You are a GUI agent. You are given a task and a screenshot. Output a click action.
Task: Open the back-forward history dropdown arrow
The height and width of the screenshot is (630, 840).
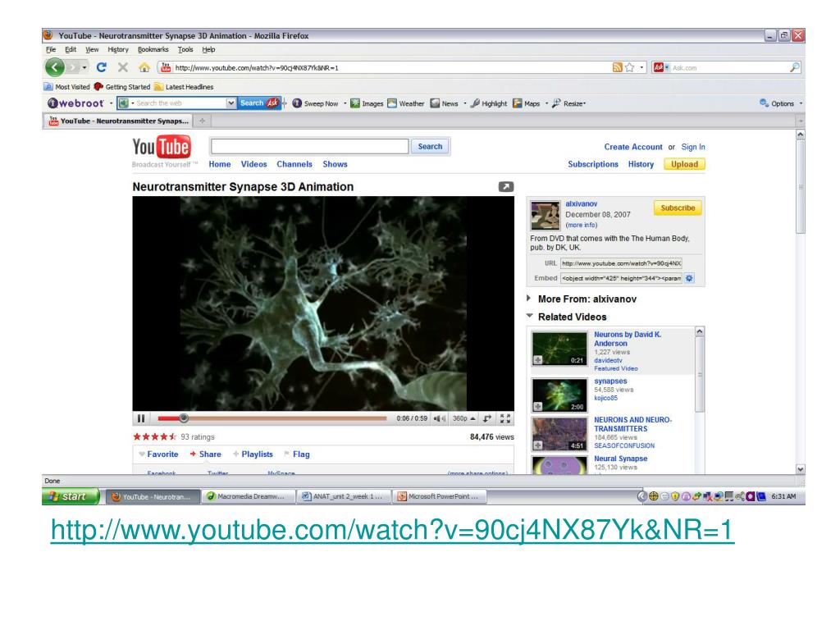tap(84, 67)
